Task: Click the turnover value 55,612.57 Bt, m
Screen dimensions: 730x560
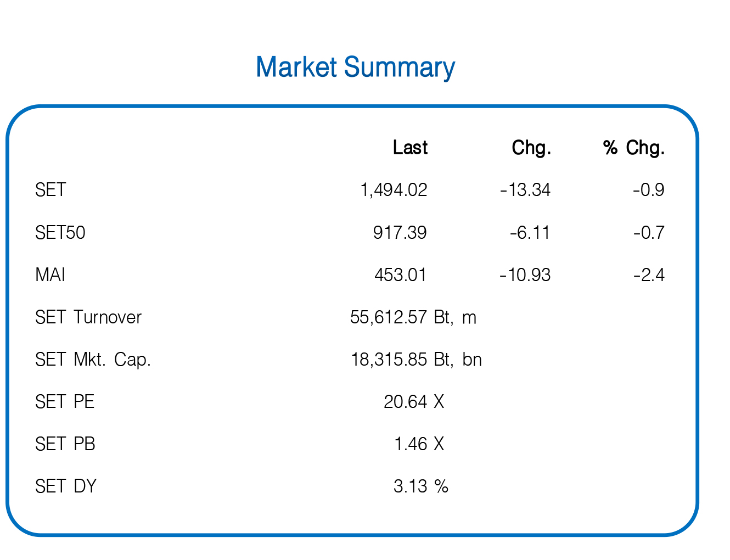Action: pos(413,317)
